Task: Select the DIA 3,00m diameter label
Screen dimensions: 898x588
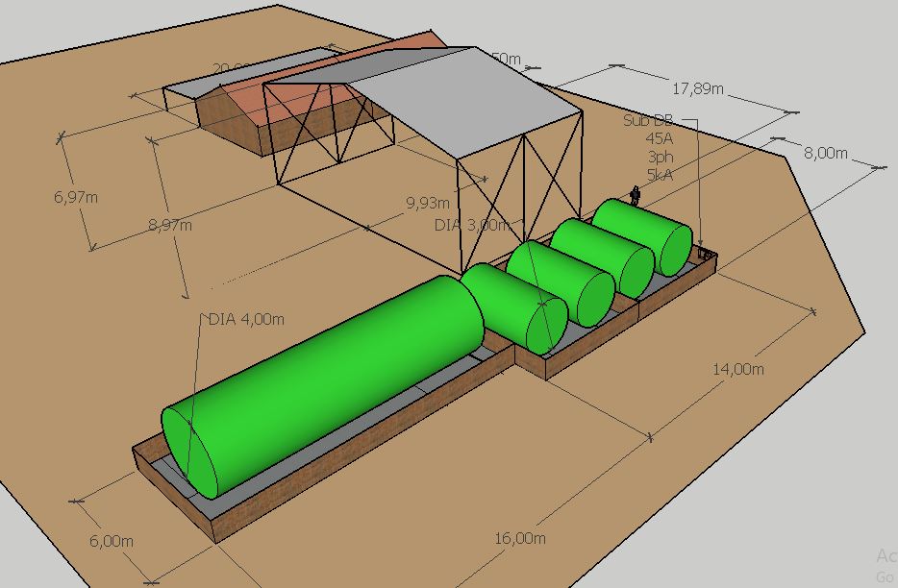Action: [472, 225]
